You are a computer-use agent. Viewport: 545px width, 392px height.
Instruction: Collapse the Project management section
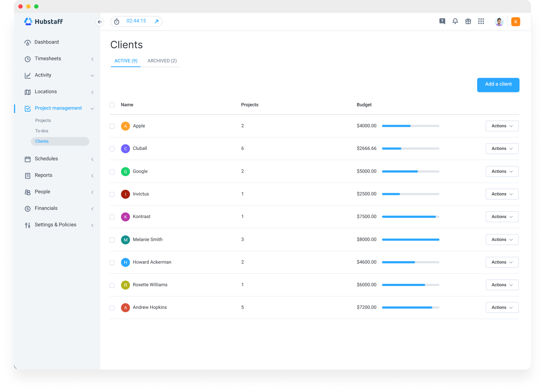tap(92, 108)
